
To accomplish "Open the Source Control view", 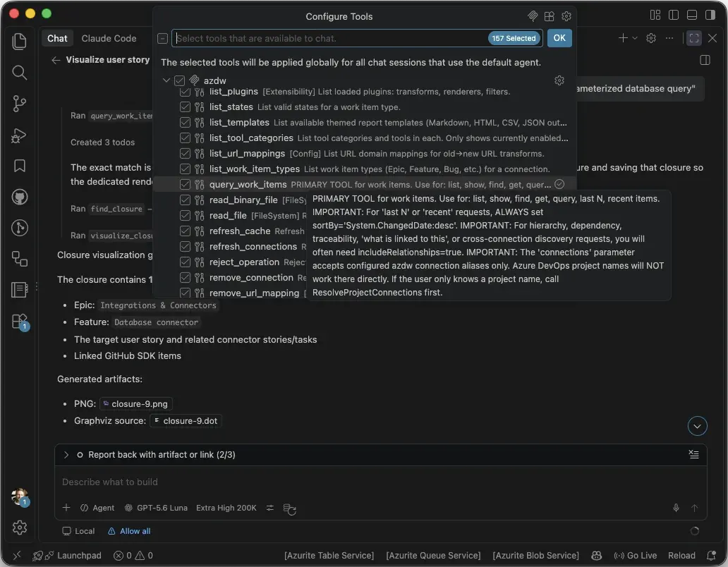I will point(19,104).
